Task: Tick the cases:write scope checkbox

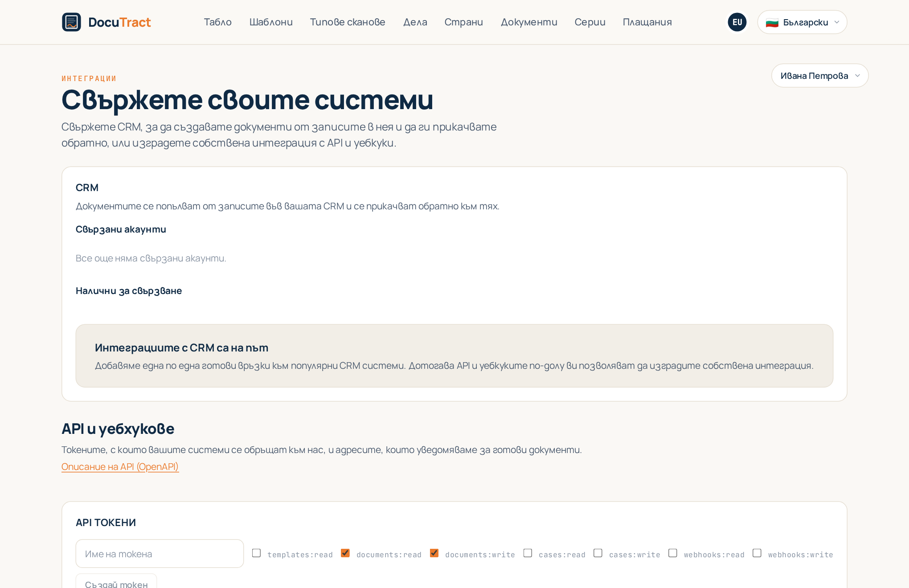Action: [x=598, y=553]
